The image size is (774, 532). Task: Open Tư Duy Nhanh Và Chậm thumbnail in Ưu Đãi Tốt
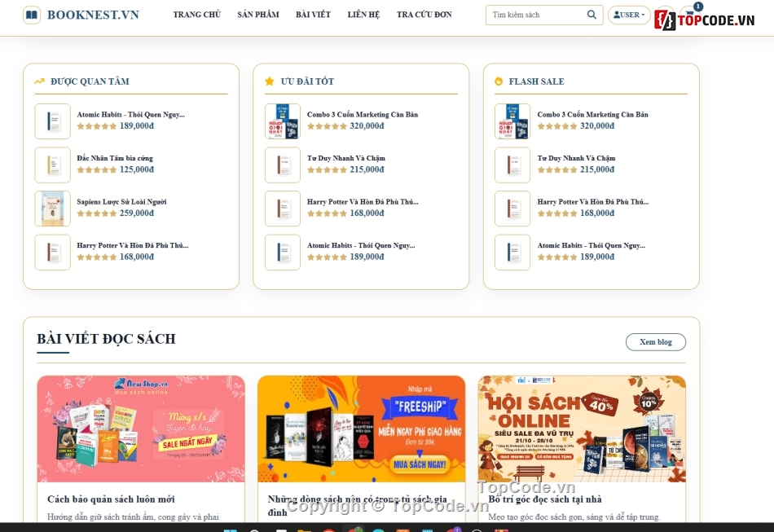(283, 165)
